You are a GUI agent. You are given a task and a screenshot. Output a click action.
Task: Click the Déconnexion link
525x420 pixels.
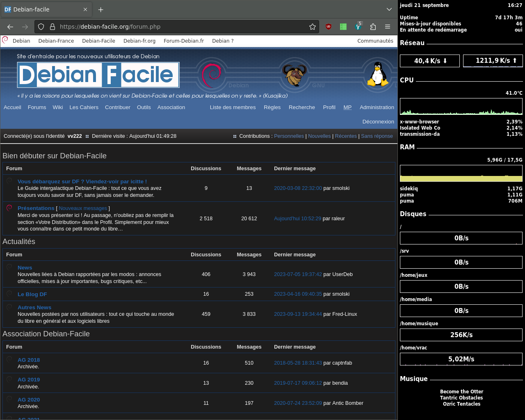click(x=378, y=122)
